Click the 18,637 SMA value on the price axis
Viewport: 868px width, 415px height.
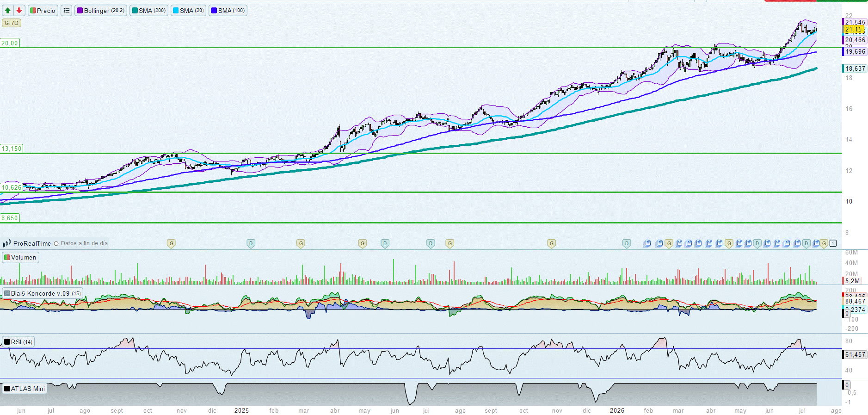coord(855,68)
